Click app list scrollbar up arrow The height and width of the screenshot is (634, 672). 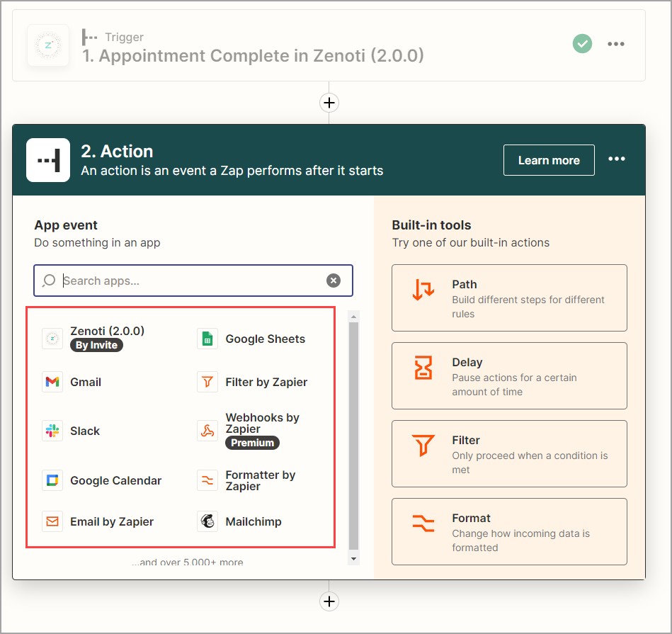coord(353,317)
